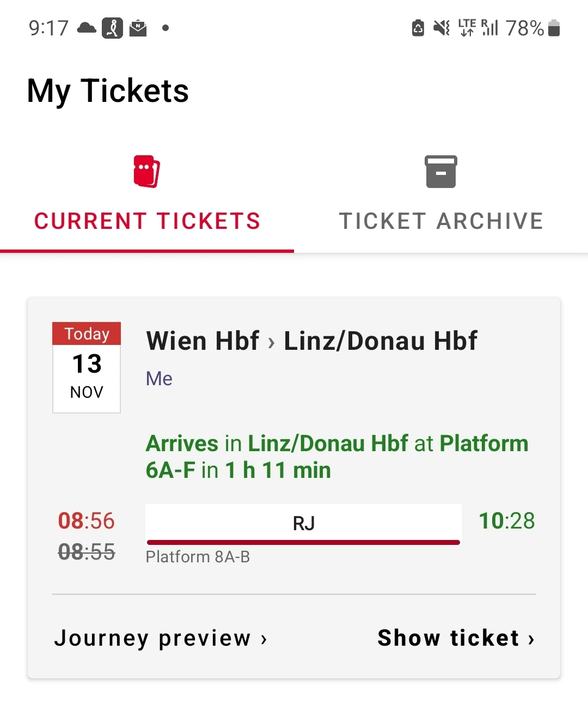Tap the mail notification icon
588x710 pixels.
(x=138, y=28)
